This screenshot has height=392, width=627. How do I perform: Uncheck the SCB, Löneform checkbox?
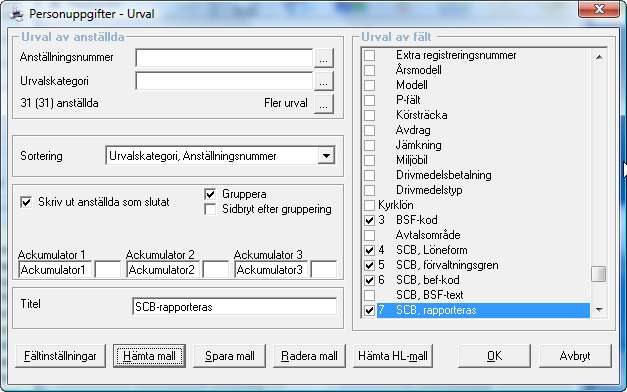(x=369, y=250)
